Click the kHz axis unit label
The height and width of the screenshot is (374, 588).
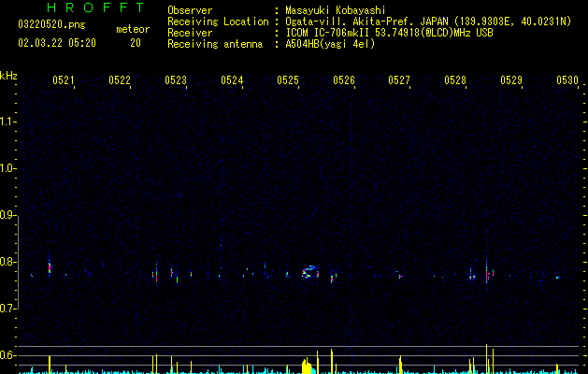tap(8, 76)
